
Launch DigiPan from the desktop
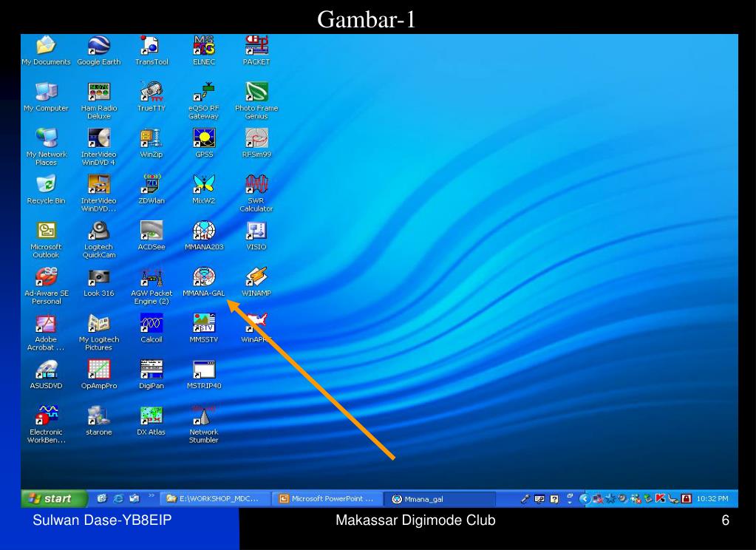click(151, 375)
